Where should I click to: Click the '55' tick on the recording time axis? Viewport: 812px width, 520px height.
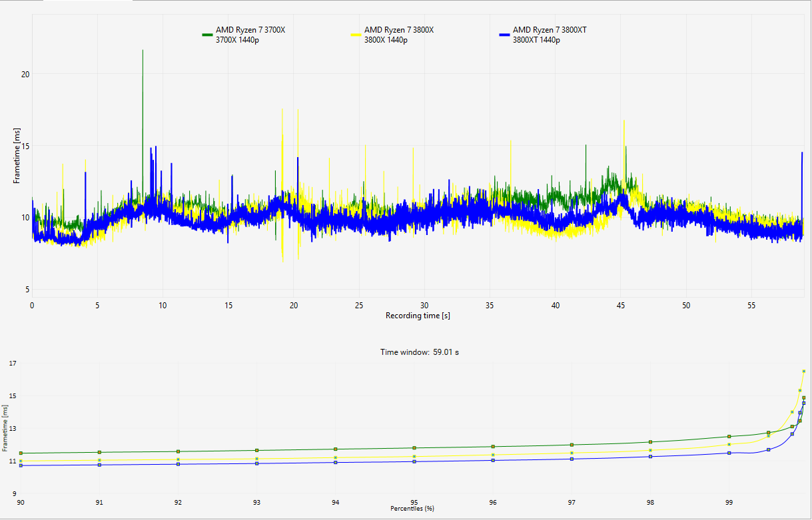(751, 304)
